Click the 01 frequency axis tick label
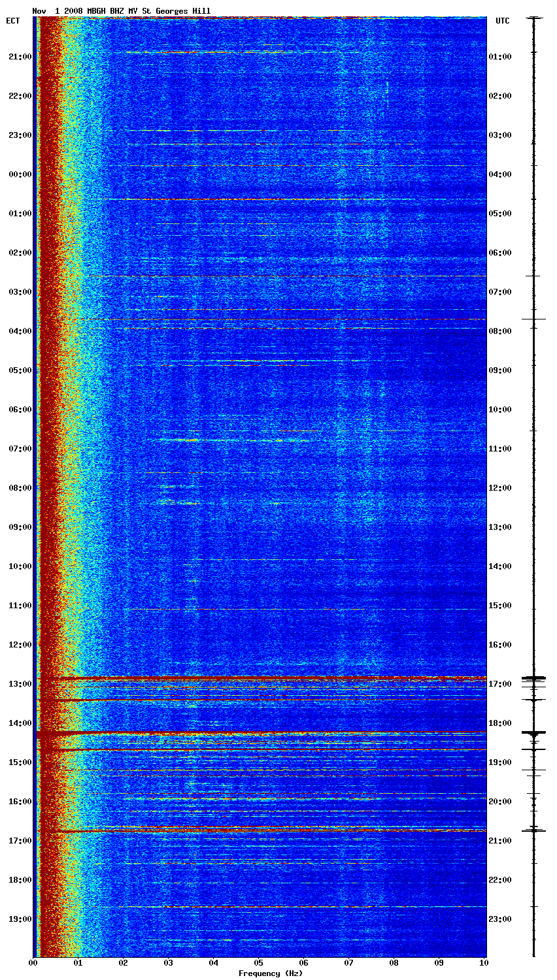Viewport: 557px width, 980px height. (x=78, y=963)
